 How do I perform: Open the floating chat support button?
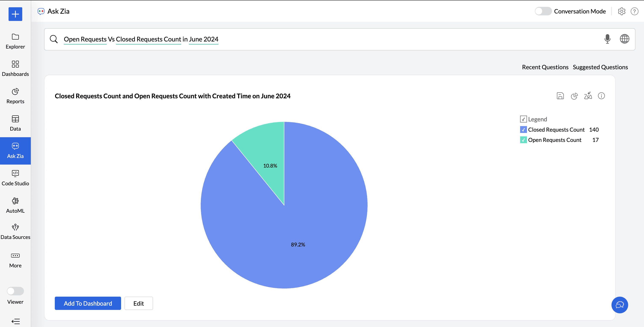pyautogui.click(x=619, y=305)
